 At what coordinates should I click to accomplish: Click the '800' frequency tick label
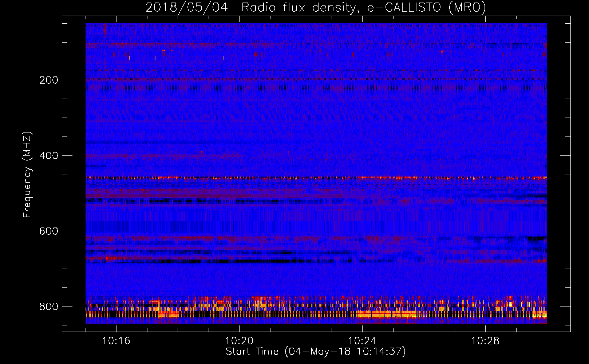click(49, 307)
